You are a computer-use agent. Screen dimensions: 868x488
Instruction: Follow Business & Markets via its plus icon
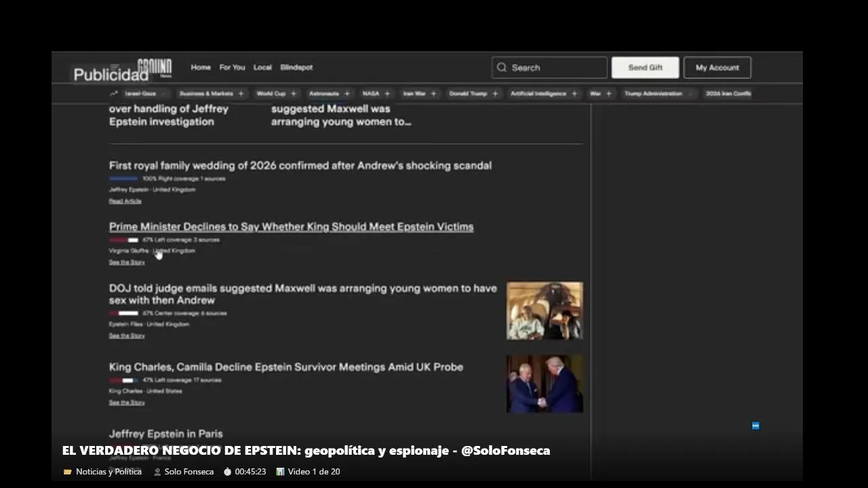coord(241,94)
